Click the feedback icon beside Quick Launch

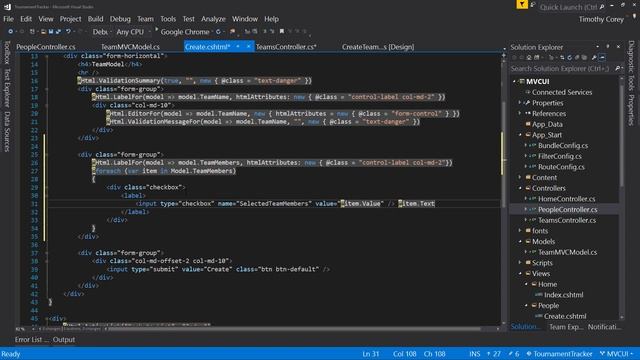pos(533,4)
